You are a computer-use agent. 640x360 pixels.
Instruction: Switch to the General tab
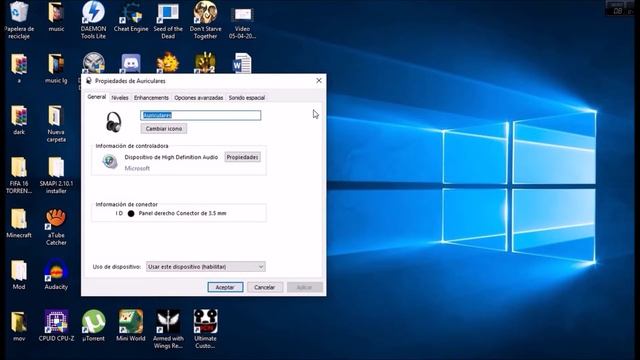[x=97, y=97]
